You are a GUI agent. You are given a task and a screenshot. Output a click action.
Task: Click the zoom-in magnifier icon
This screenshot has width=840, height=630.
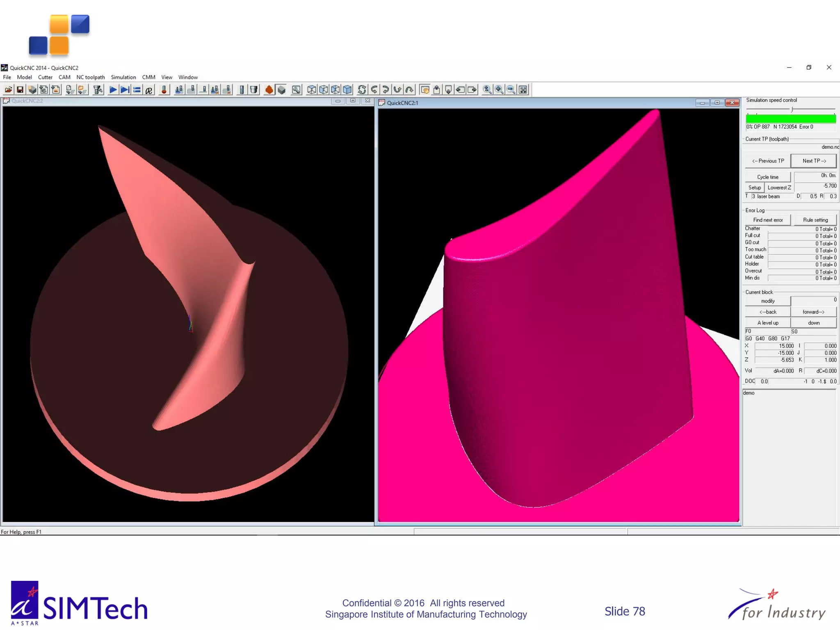[499, 89]
